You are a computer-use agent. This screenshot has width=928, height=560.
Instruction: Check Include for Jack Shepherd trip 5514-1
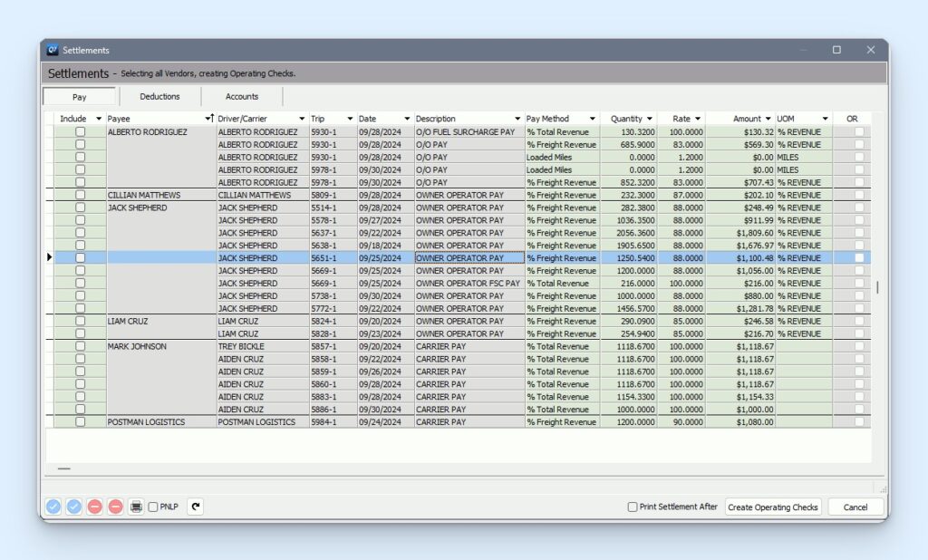[x=81, y=208]
